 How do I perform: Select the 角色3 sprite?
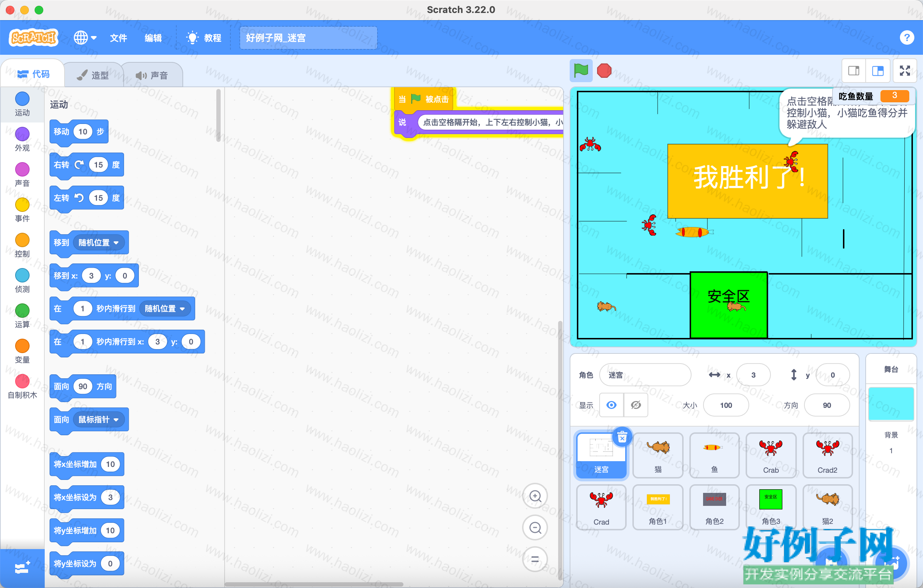770,507
